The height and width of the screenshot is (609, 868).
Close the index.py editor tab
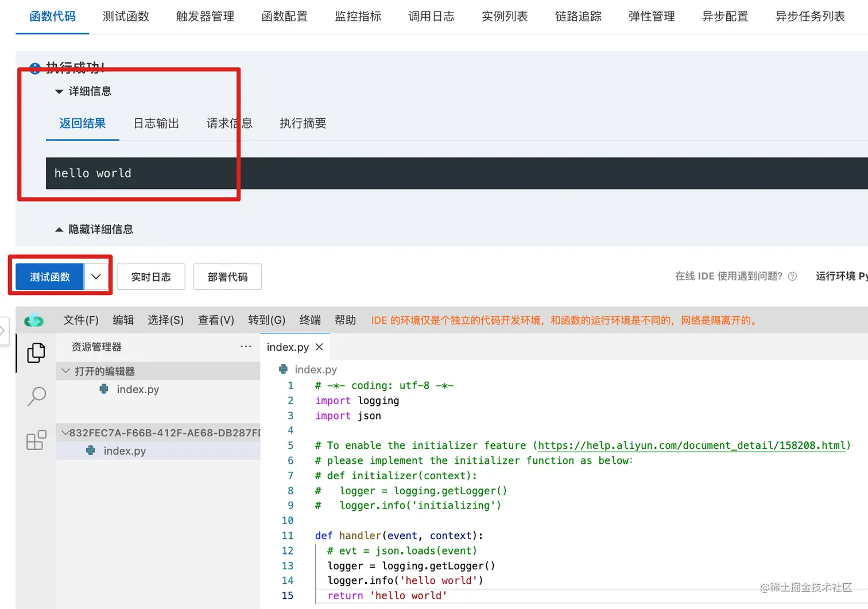pyautogui.click(x=320, y=347)
